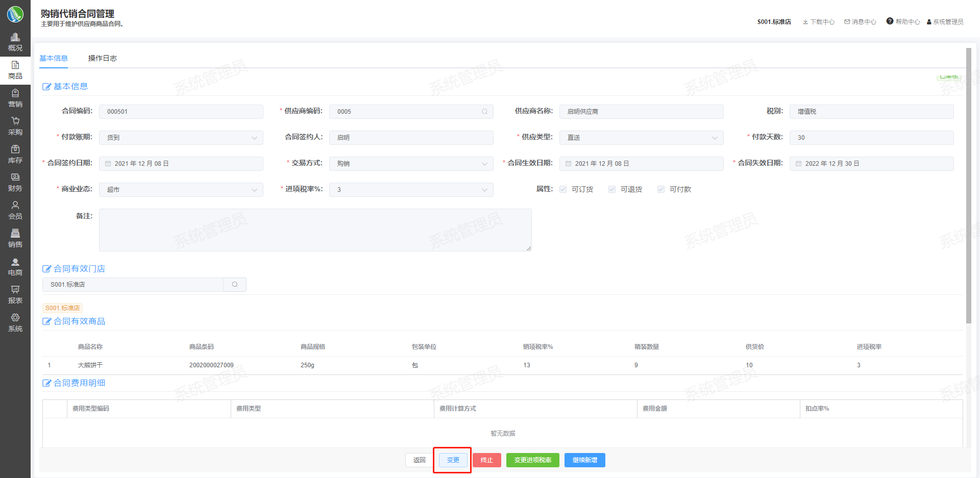Viewport: 980px width, 478px height.
Task: Click the 变更 button
Action: point(453,460)
